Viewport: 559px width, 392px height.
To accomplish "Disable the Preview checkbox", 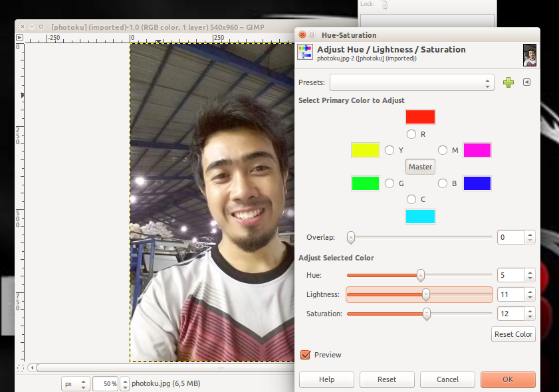I will coord(304,355).
